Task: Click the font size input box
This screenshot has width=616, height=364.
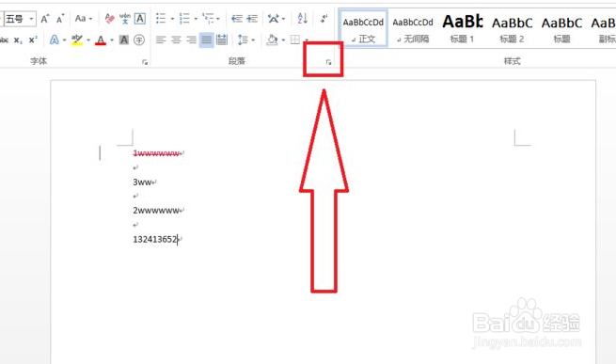Action: (x=16, y=19)
